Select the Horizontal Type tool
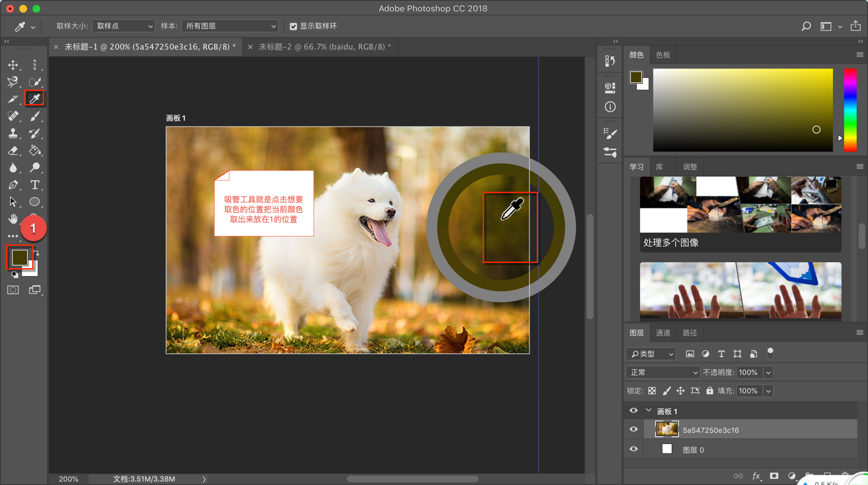Viewport: 868px width, 485px height. coord(35,185)
